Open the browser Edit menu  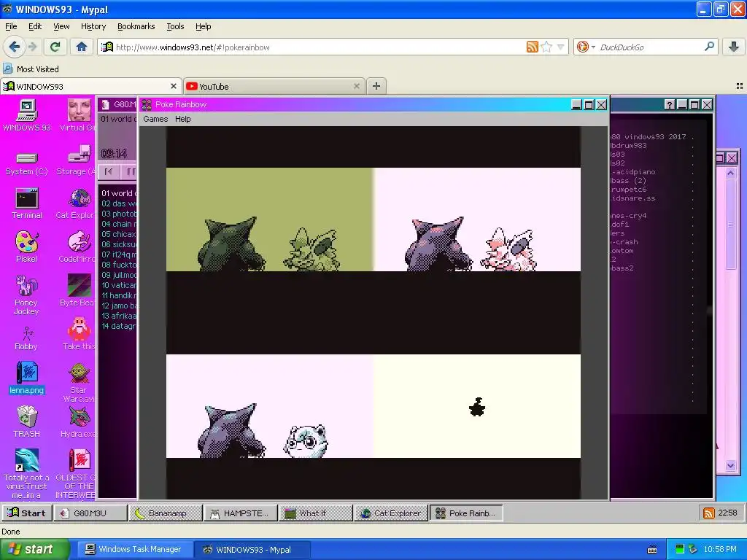click(35, 26)
